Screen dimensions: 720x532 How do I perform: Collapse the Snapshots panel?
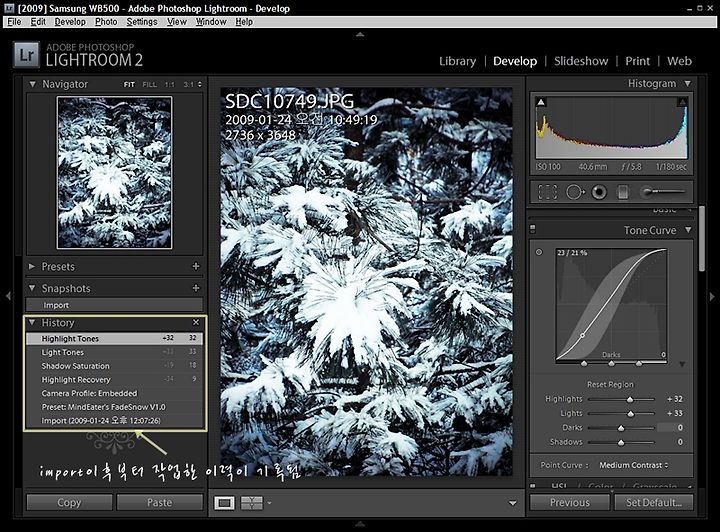point(32,288)
